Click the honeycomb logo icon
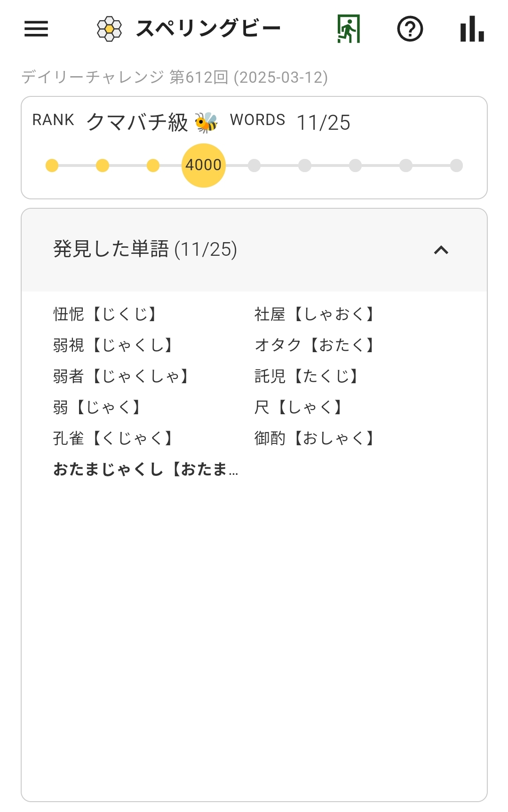 coord(109,29)
